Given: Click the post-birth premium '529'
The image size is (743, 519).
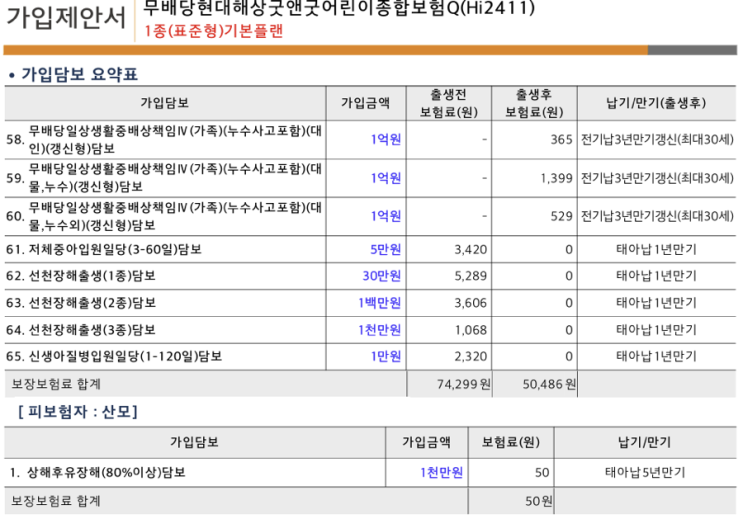Looking at the screenshot, I should [562, 216].
